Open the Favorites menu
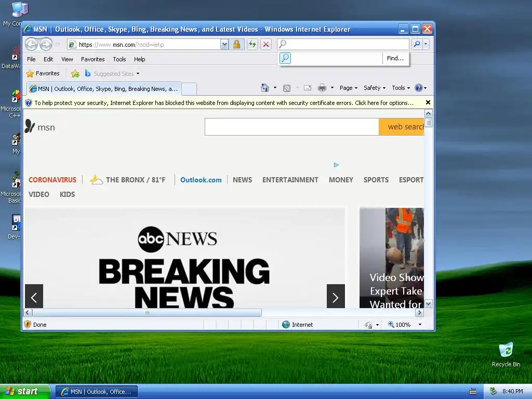 point(92,59)
